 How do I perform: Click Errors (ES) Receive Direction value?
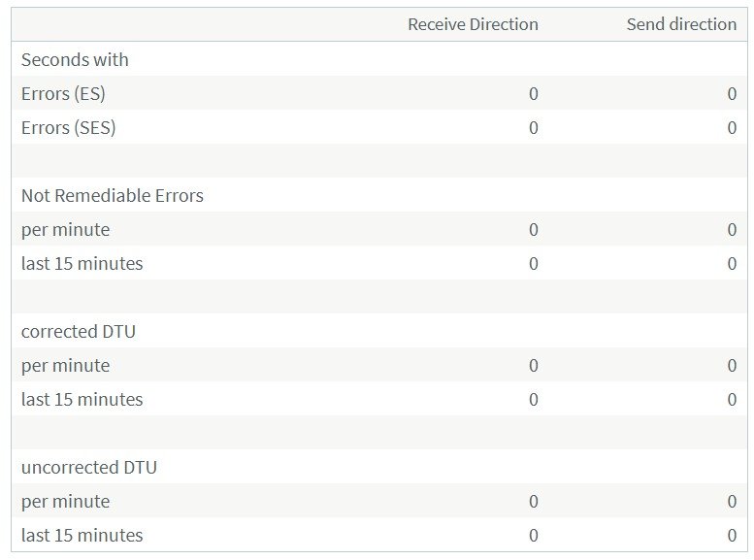533,93
